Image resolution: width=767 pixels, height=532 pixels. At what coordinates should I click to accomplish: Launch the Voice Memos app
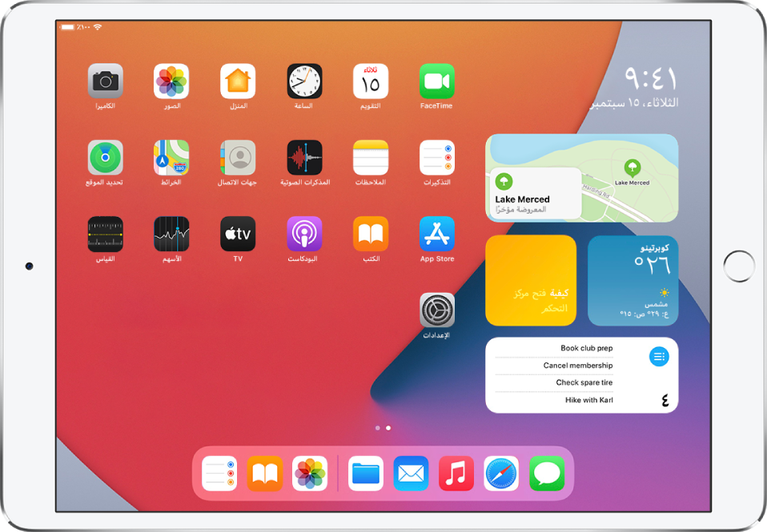click(304, 158)
